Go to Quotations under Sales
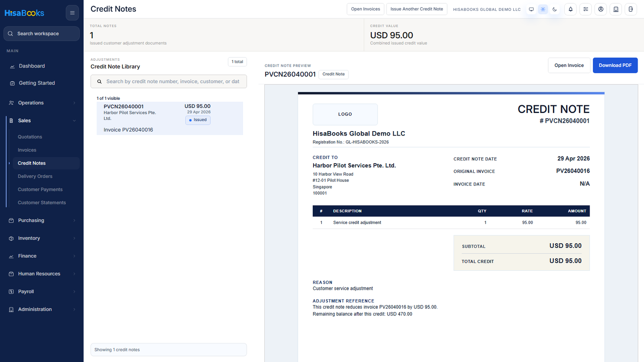 [30, 137]
